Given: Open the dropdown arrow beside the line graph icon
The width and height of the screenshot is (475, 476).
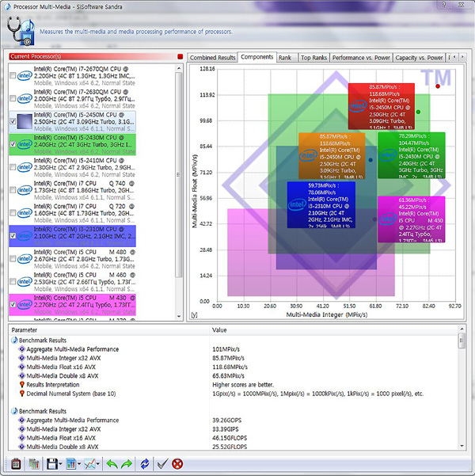Looking at the screenshot, I should 97,464.
